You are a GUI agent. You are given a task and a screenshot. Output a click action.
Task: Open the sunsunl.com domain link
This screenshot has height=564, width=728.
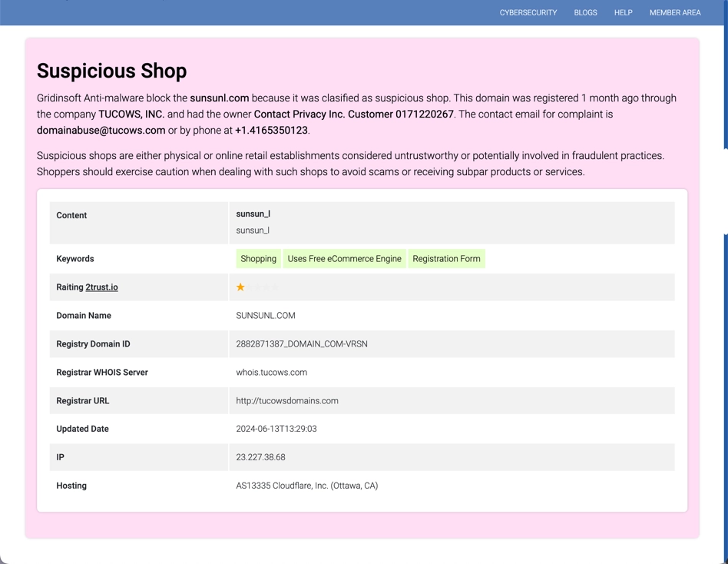pyautogui.click(x=220, y=98)
